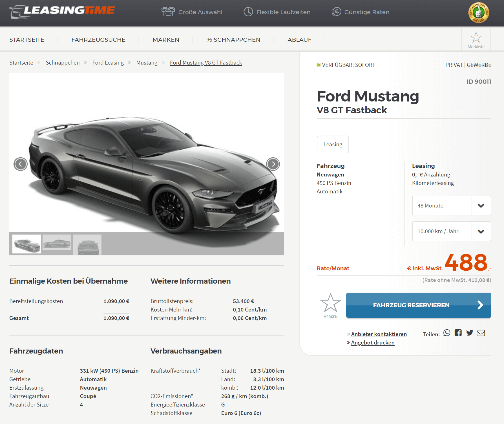The width and height of the screenshot is (504, 424).
Task: Click Rate ohne MwSt. 410,08 € text
Action: (x=457, y=280)
